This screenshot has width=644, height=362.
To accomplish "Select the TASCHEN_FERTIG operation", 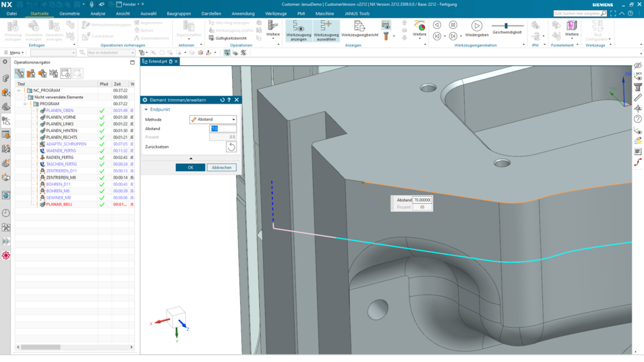I will [x=61, y=164].
